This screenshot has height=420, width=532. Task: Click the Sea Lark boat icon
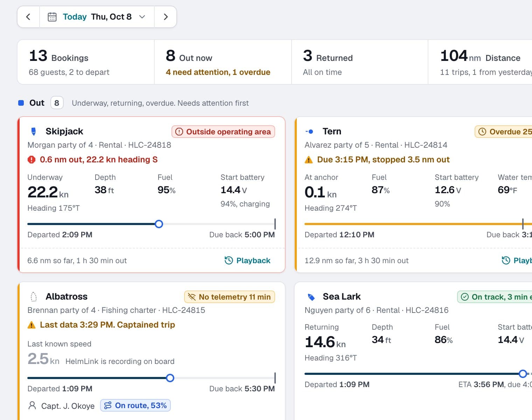pos(311,297)
